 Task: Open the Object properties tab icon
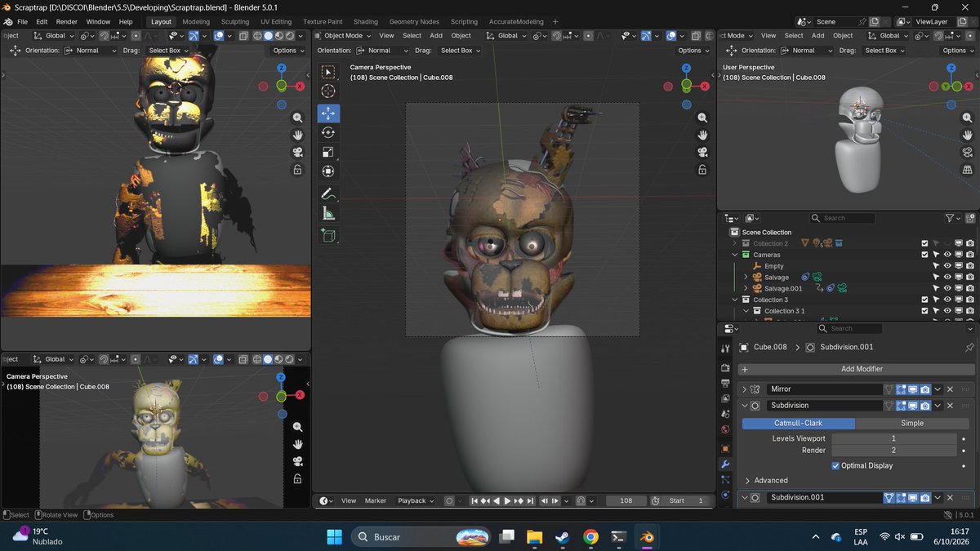point(725,449)
